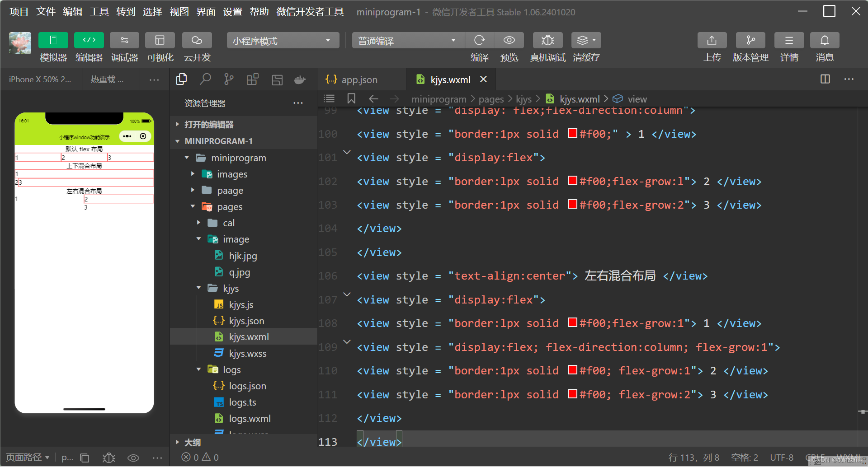868x467 pixels.
Task: Open simulator more options
Action: [154, 79]
